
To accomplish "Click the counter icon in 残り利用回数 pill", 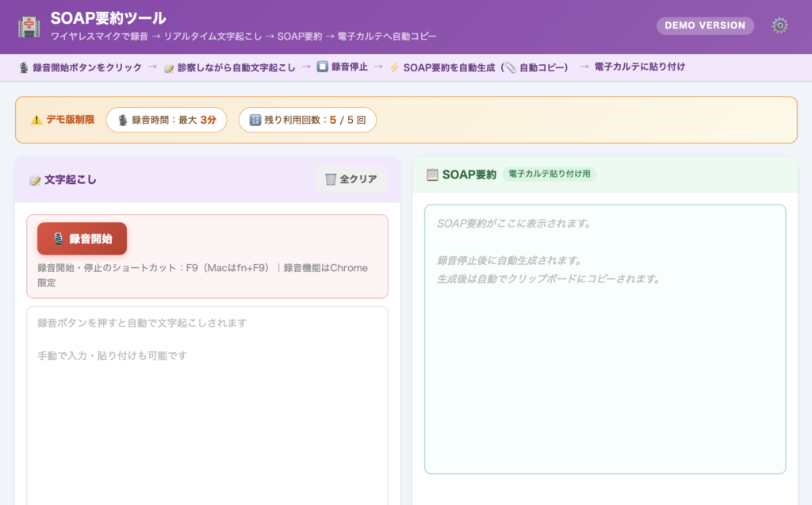I will 255,120.
